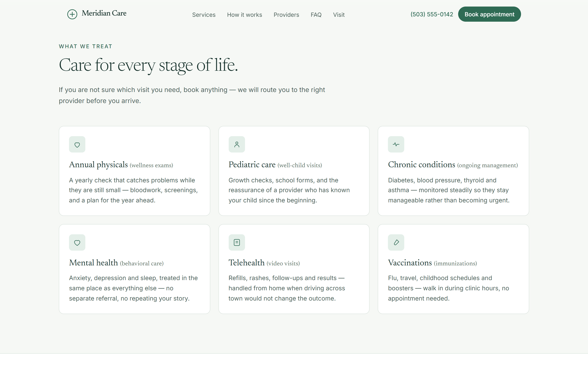This screenshot has height=368, width=588.
Task: Click the pulse icon on Chronic conditions card
Action: tap(396, 145)
